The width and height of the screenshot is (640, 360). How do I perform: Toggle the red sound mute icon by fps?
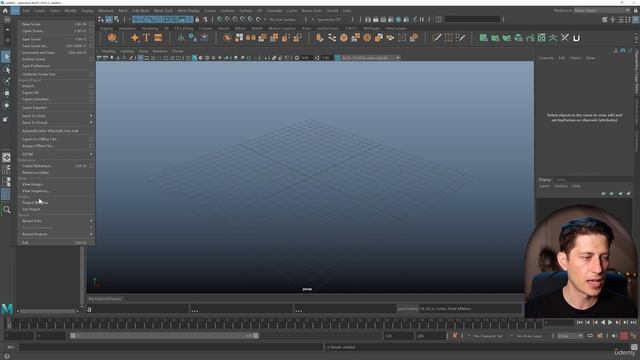tap(624, 336)
